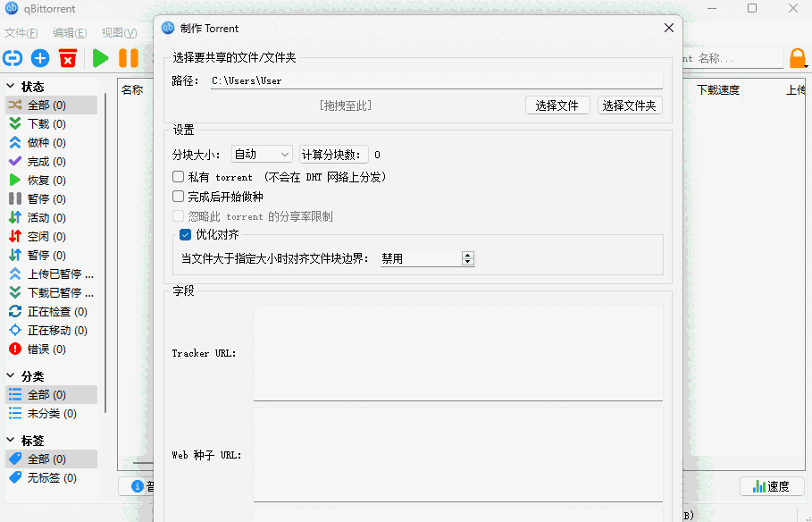
Task: Check 完成后开始做种 option
Action: [177, 196]
